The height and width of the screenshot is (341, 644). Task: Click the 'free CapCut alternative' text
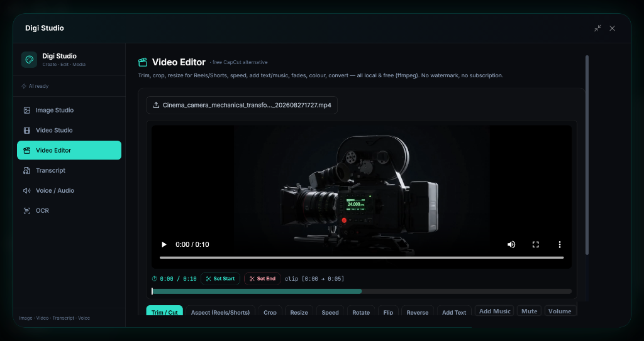240,62
